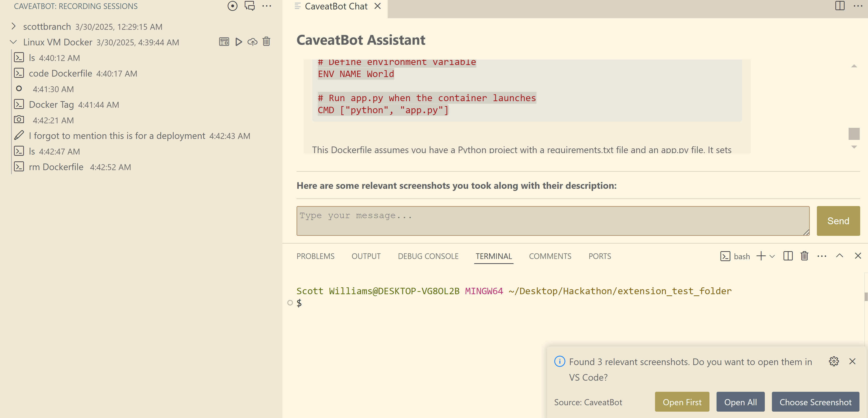Image resolution: width=868 pixels, height=418 pixels.
Task: Split the terminal panel
Action: pos(788,256)
